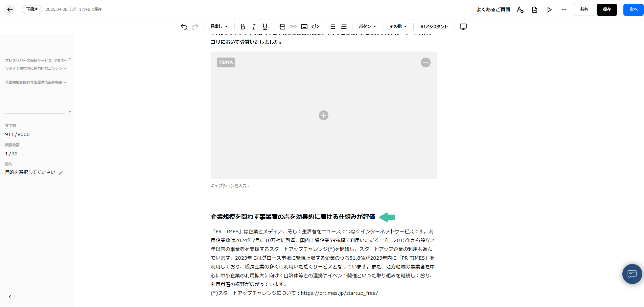Toggle underline text formatting

coord(265,27)
